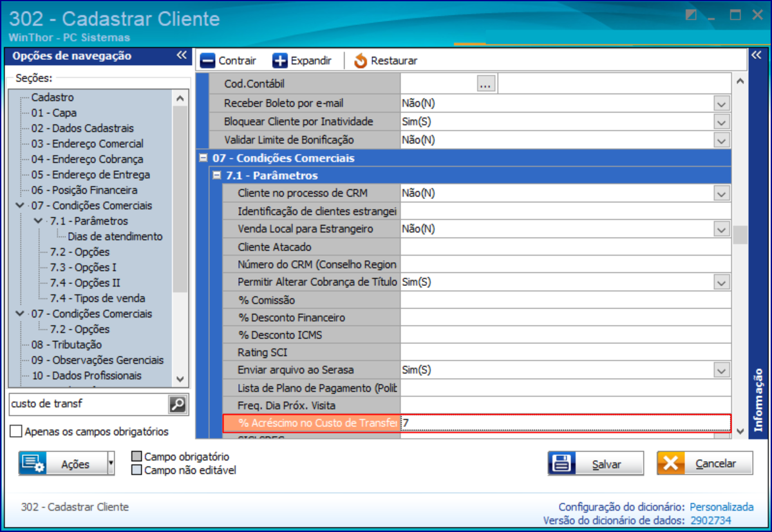Select 03 - Endereço Comercial section
The height and width of the screenshot is (532, 772).
pyautogui.click(x=87, y=144)
